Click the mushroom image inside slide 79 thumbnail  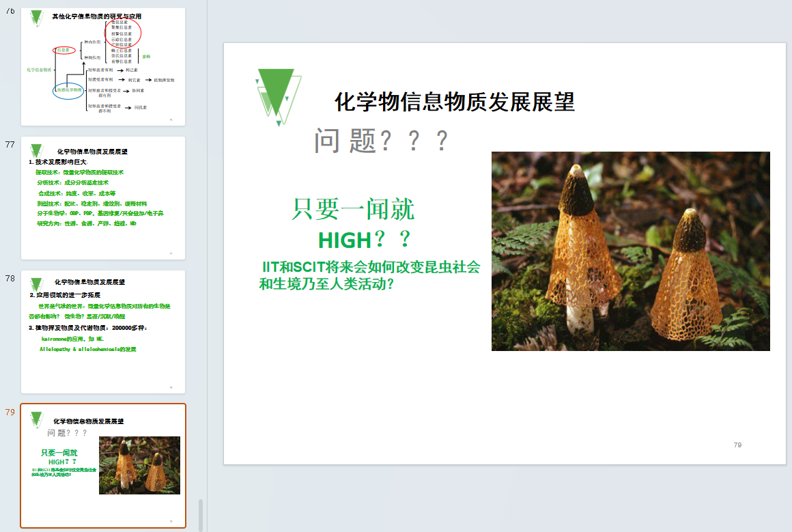(x=139, y=465)
